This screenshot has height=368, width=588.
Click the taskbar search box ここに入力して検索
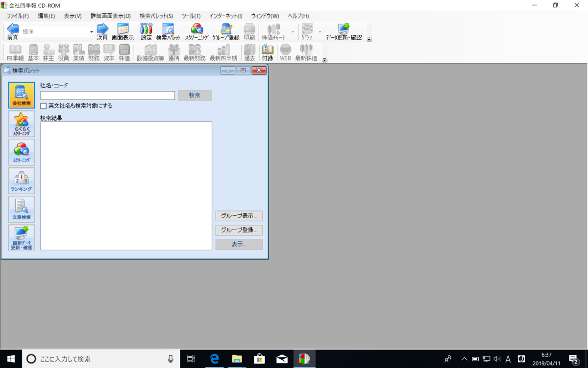coord(101,359)
